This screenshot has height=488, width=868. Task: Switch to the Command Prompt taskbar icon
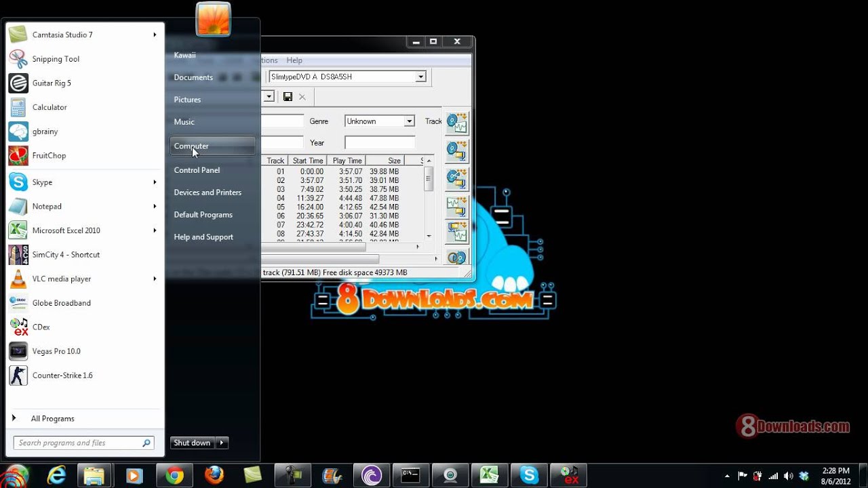(x=411, y=476)
